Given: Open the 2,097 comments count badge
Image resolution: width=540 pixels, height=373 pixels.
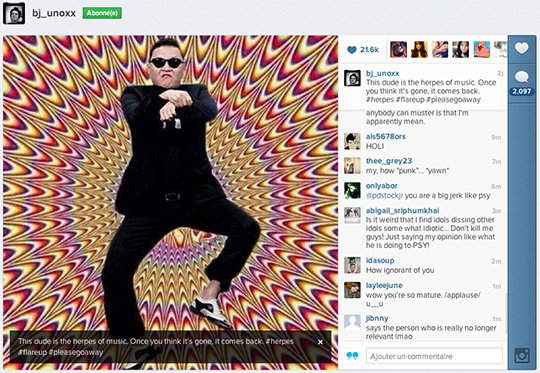Looking at the screenshot, I should pos(521,91).
